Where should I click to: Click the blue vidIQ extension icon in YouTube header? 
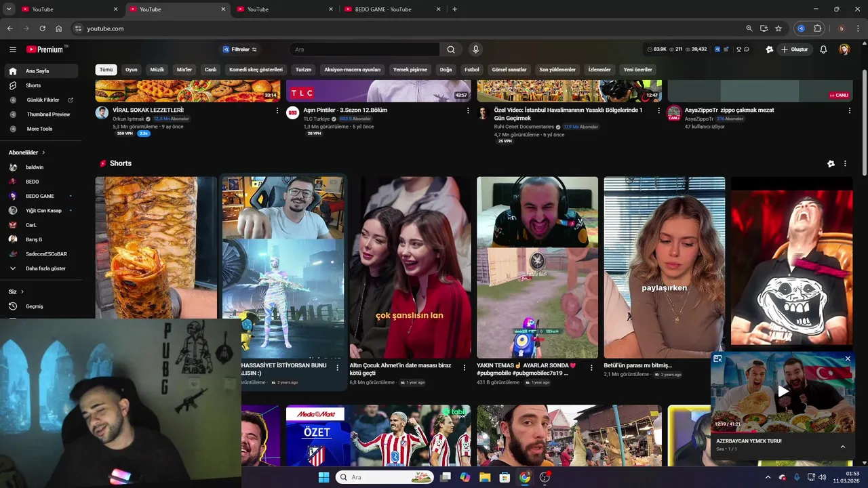pyautogui.click(x=717, y=49)
